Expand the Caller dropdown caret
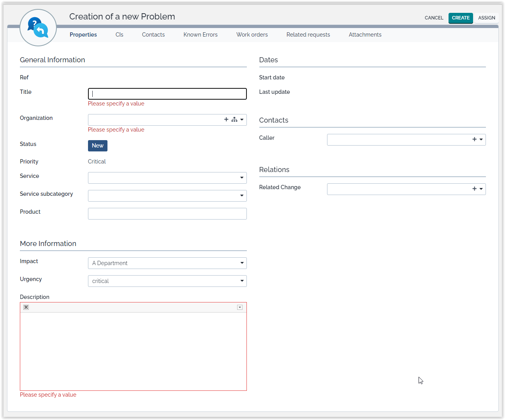 [481, 139]
